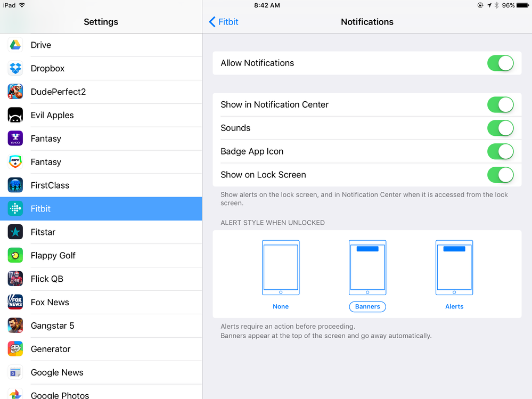This screenshot has width=532, height=399.
Task: Select the Banners alert style tablet illustration
Action: [x=367, y=267]
